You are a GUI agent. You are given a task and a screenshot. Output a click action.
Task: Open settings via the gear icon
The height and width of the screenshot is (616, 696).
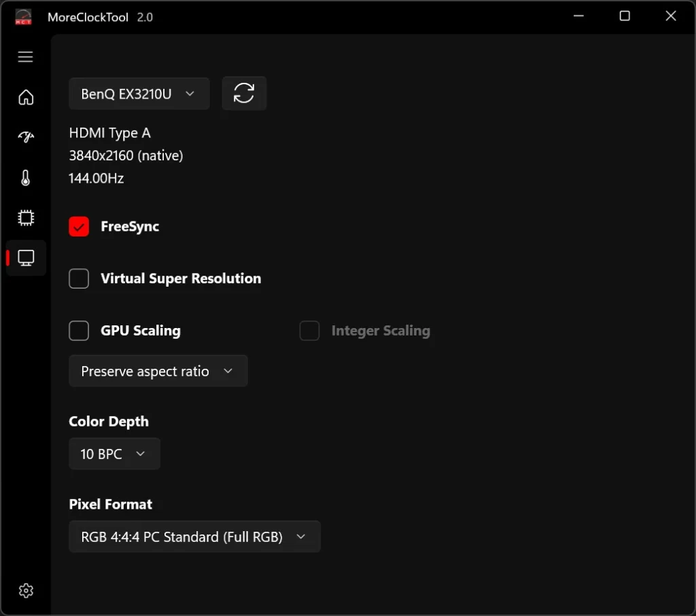26,591
